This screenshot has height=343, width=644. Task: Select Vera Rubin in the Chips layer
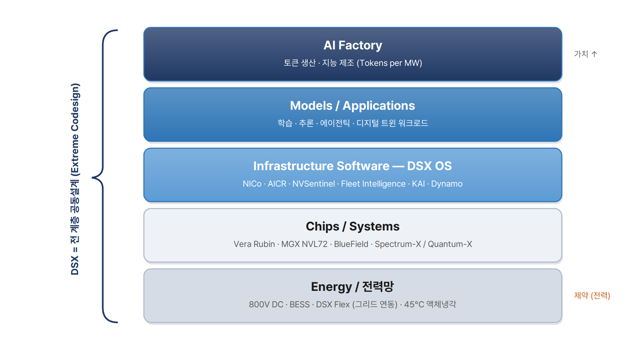click(x=254, y=244)
